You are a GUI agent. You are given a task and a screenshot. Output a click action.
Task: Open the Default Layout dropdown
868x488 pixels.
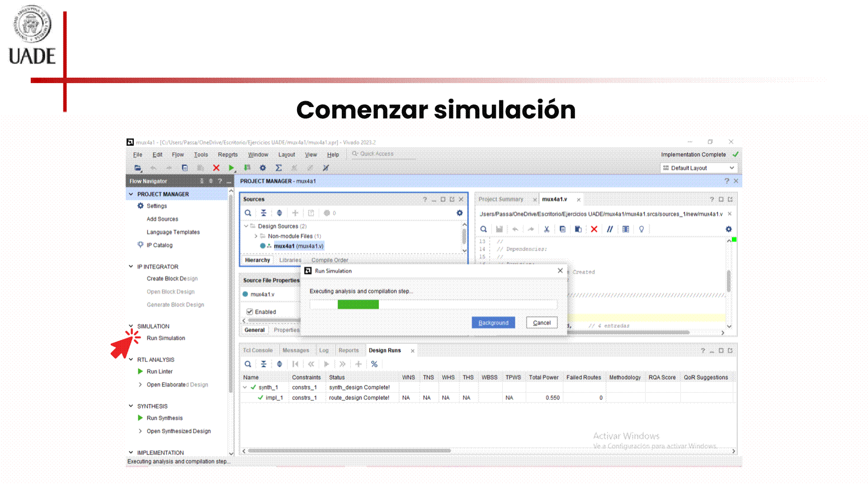tap(699, 168)
